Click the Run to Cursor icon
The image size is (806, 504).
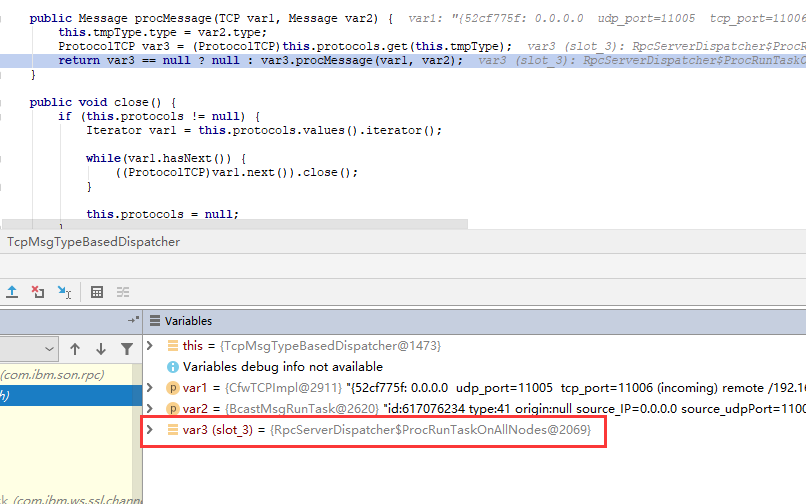(64, 292)
